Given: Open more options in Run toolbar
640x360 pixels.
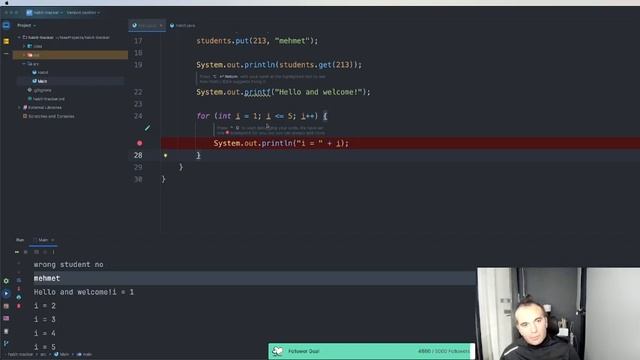Looking at the screenshot, I should [53, 252].
